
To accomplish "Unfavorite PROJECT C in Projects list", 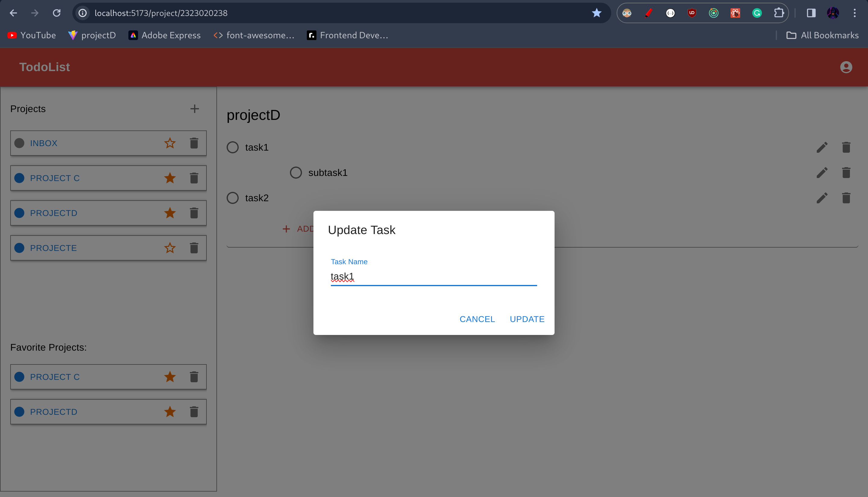I will 170,178.
